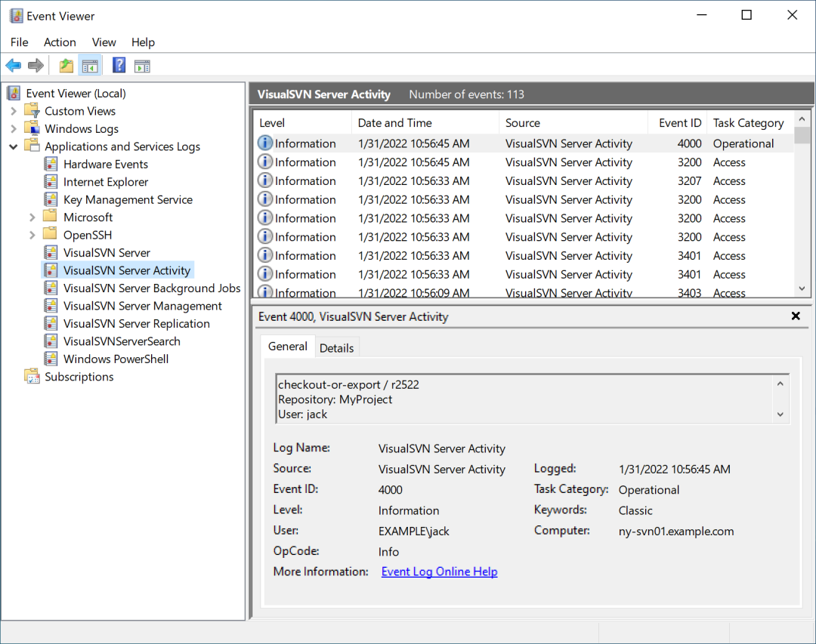This screenshot has height=644, width=816.
Task: Click the Up One Level folder icon
Action: (x=66, y=66)
